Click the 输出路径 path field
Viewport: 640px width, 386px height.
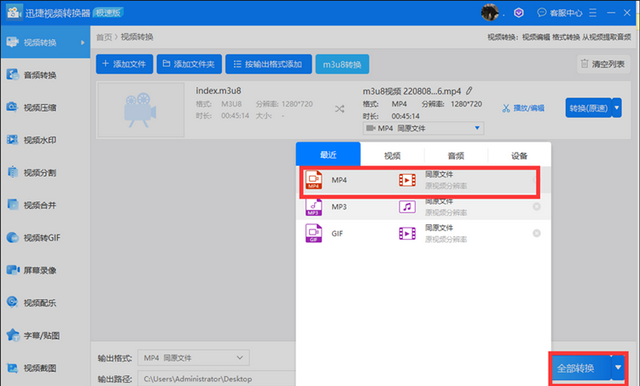pos(217,379)
